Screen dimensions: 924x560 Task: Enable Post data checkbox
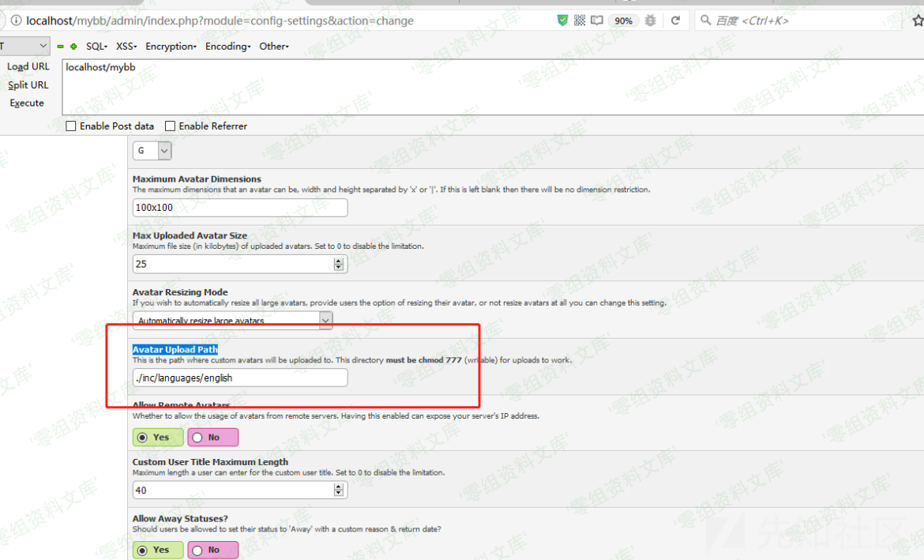[71, 126]
